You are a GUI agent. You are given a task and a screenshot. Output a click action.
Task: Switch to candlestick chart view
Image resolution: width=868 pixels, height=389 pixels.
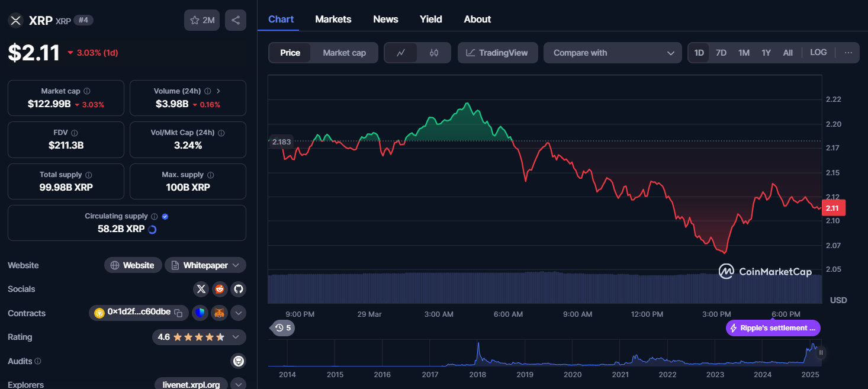click(434, 53)
